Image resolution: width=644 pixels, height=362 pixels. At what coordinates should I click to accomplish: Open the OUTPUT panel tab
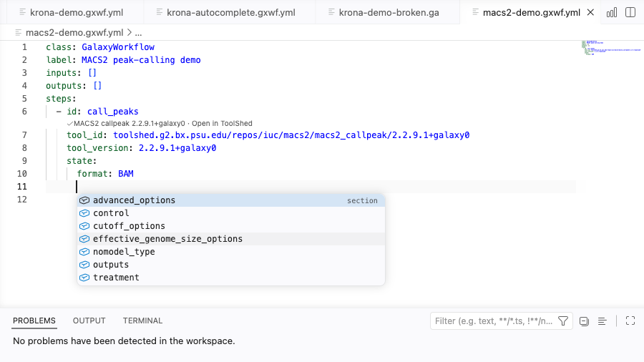(89, 321)
